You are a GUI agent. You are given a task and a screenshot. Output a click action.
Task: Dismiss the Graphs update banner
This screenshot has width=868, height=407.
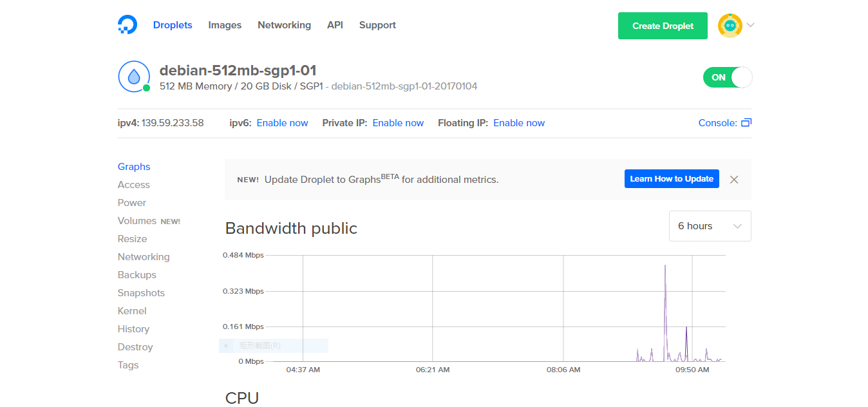[733, 180]
